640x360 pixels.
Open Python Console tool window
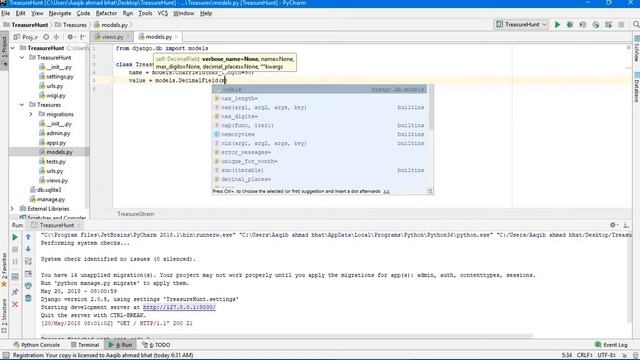point(37,345)
